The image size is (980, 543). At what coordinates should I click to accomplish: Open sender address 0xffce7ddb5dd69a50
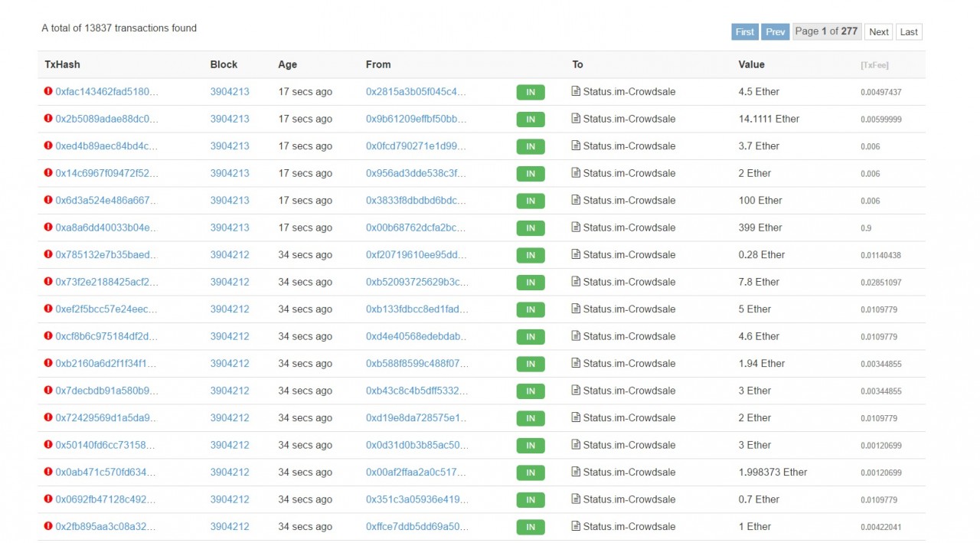(417, 527)
